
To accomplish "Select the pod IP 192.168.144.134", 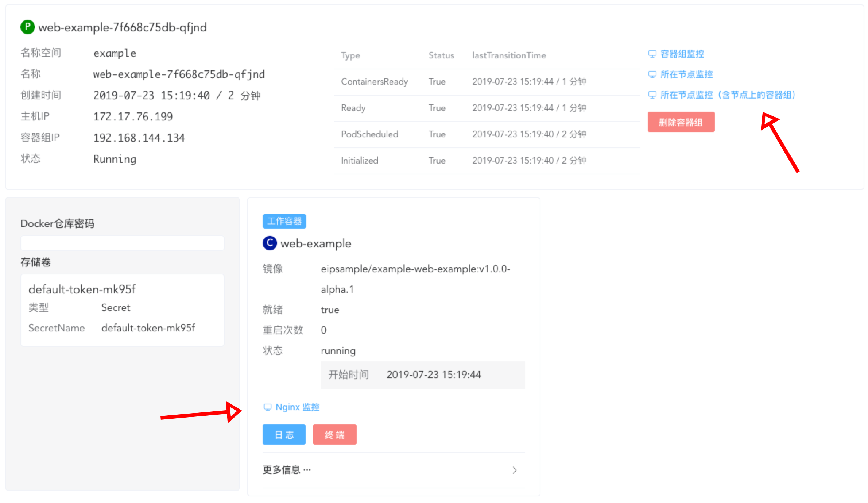I will 139,138.
